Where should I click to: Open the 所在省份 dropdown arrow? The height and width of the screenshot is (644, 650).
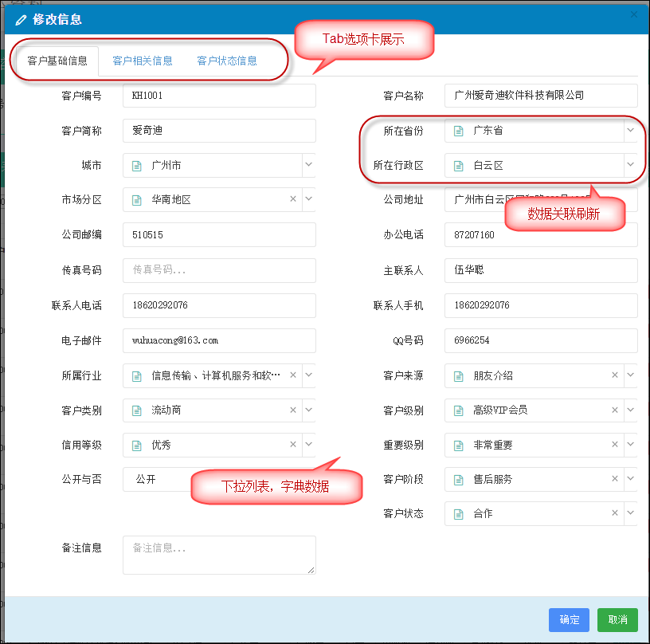(x=631, y=130)
